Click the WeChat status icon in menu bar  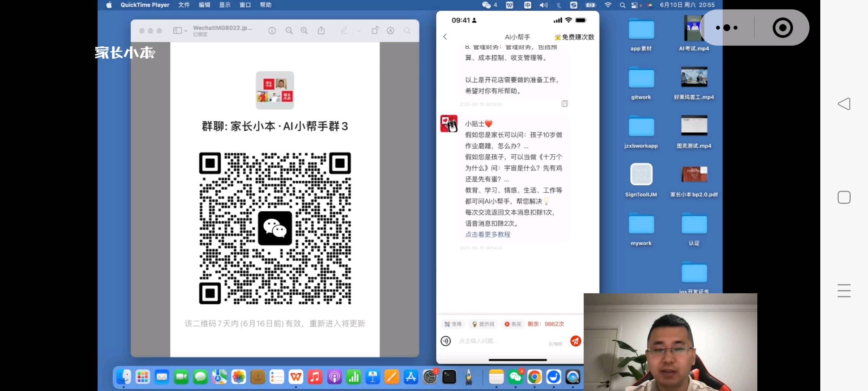pos(486,5)
